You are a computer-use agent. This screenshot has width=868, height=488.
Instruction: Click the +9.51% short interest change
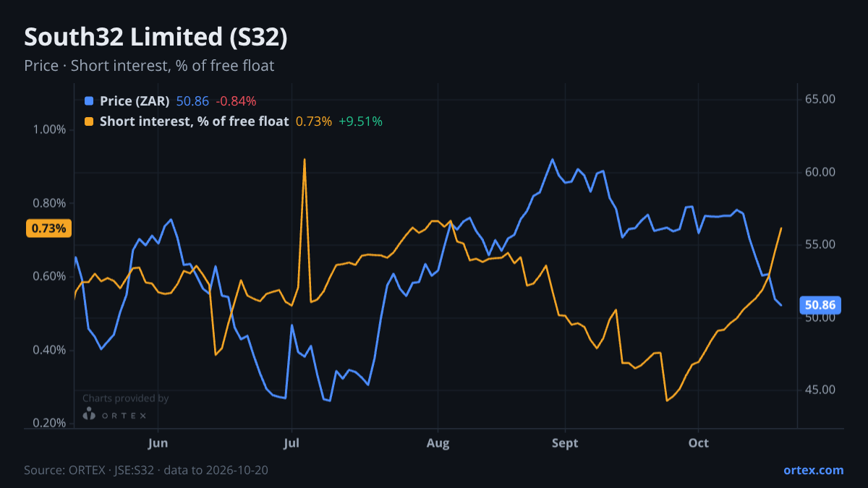point(360,121)
